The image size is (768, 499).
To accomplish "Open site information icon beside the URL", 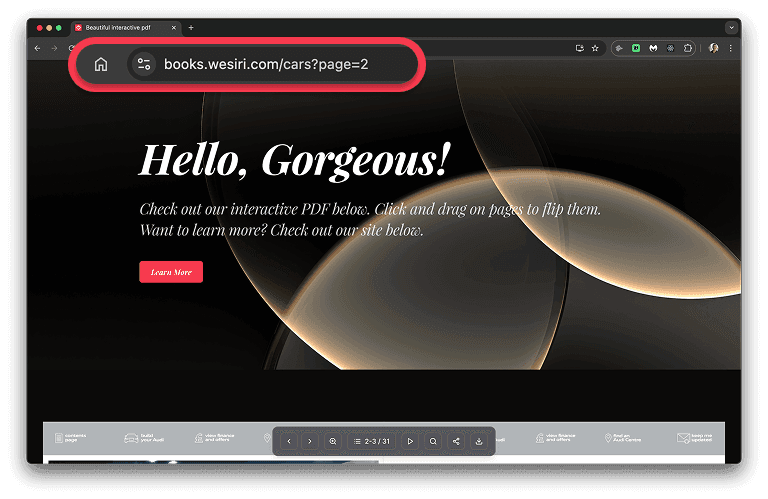I will click(x=144, y=65).
